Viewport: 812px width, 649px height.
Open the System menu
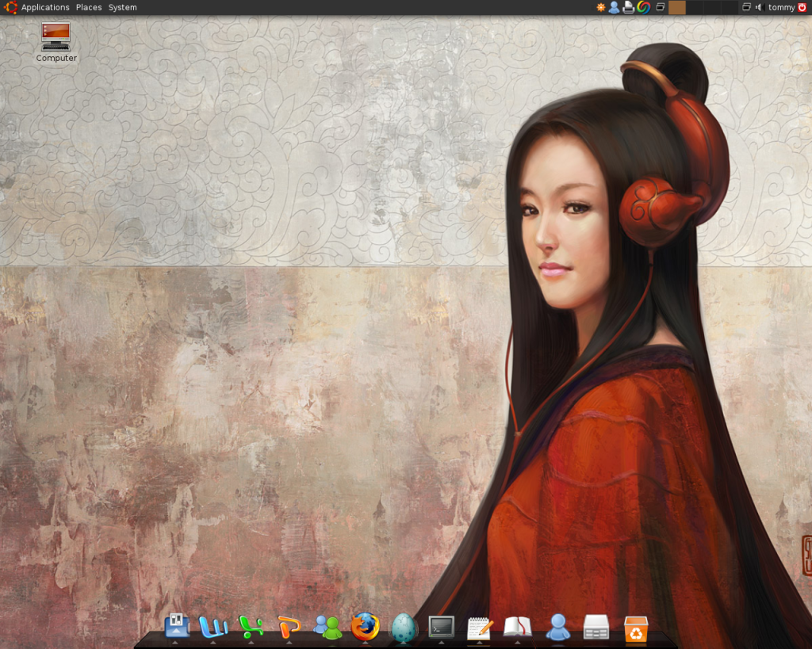click(x=123, y=7)
